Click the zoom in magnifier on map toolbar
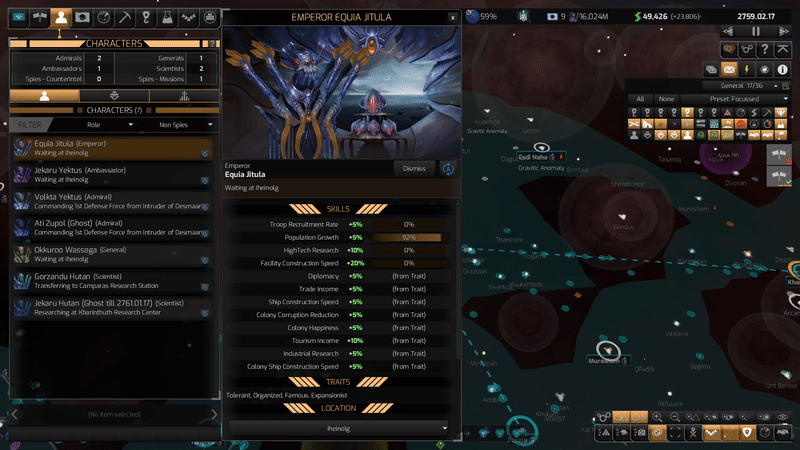800x450 pixels. pos(658,416)
